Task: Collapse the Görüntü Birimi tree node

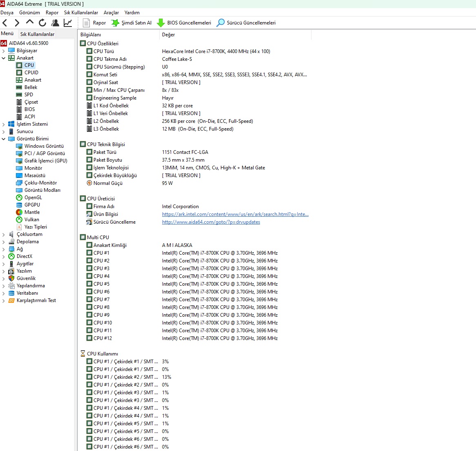Action: click(4, 139)
